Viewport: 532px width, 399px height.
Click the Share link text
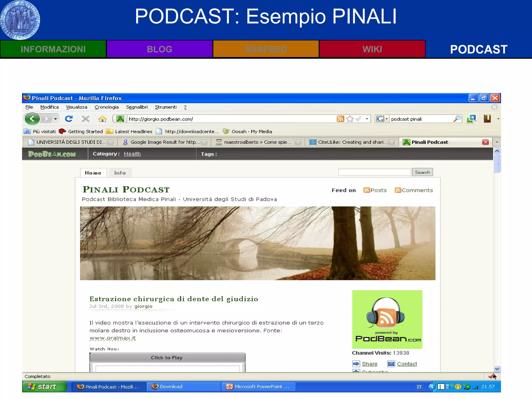(370, 364)
